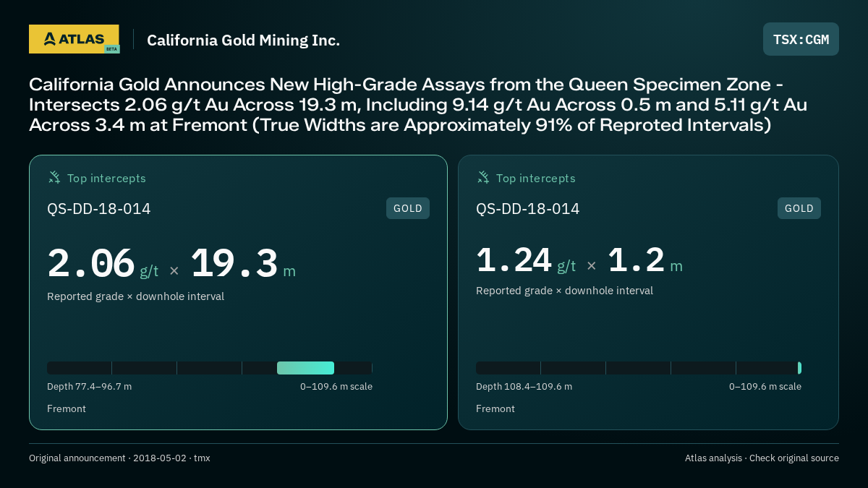Click "Fremont" location in the 2.06 g/t card

point(67,409)
